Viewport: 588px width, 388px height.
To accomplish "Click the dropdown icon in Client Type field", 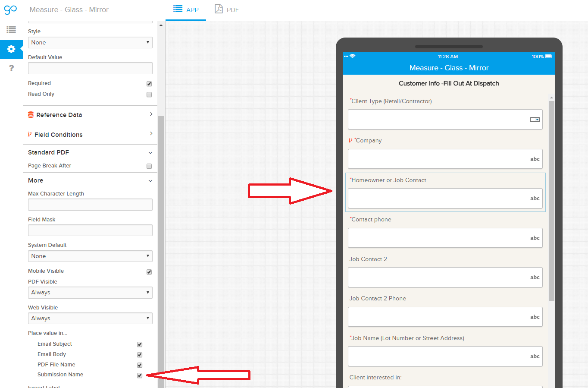I will coord(535,120).
